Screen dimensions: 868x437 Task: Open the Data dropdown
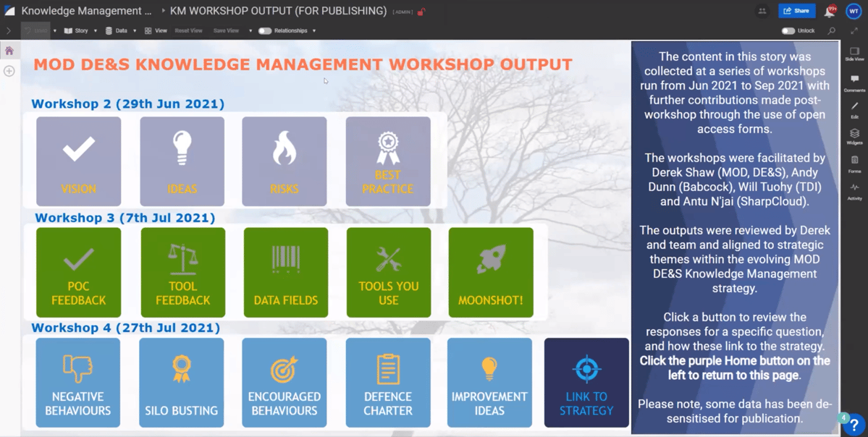[121, 30]
